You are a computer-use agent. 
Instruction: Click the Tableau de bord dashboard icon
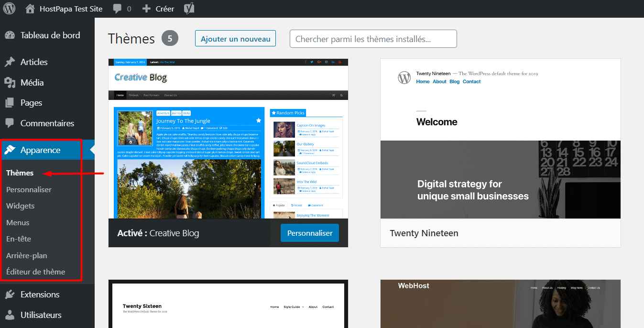coord(10,35)
